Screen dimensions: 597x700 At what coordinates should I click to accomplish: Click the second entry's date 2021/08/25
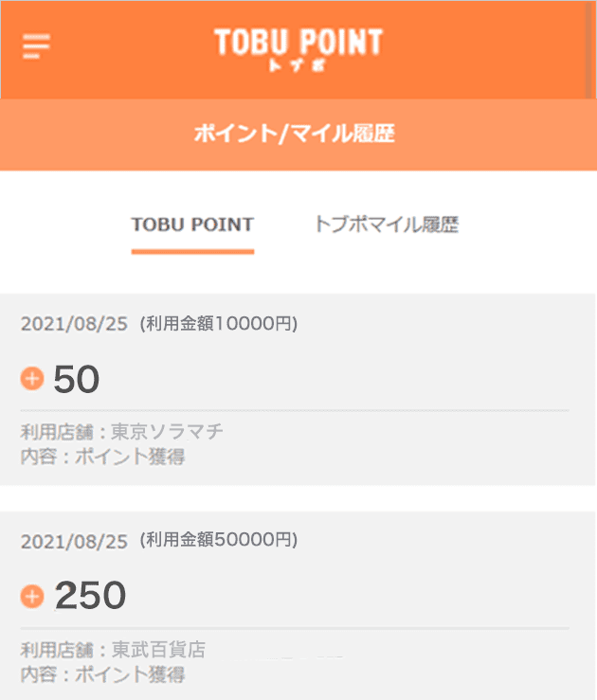[x=74, y=542]
